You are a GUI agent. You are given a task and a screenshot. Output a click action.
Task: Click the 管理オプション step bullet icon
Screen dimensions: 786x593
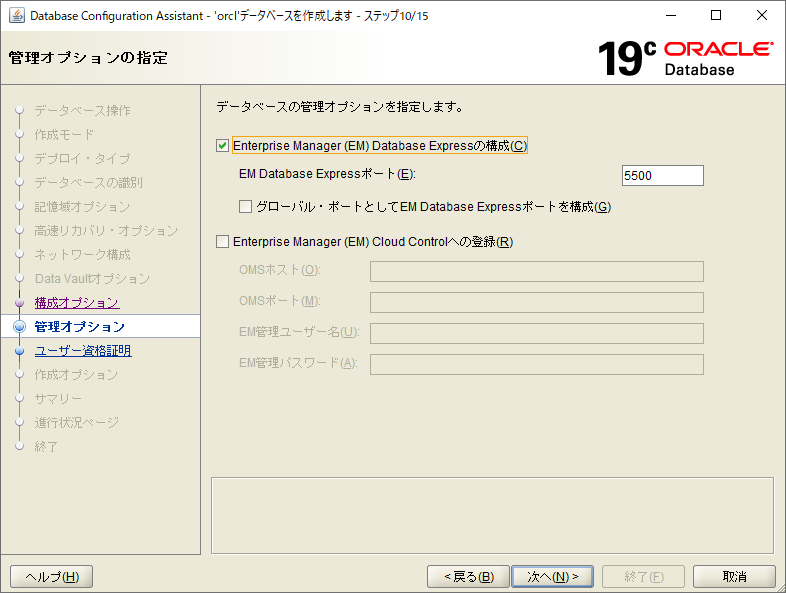click(x=20, y=327)
